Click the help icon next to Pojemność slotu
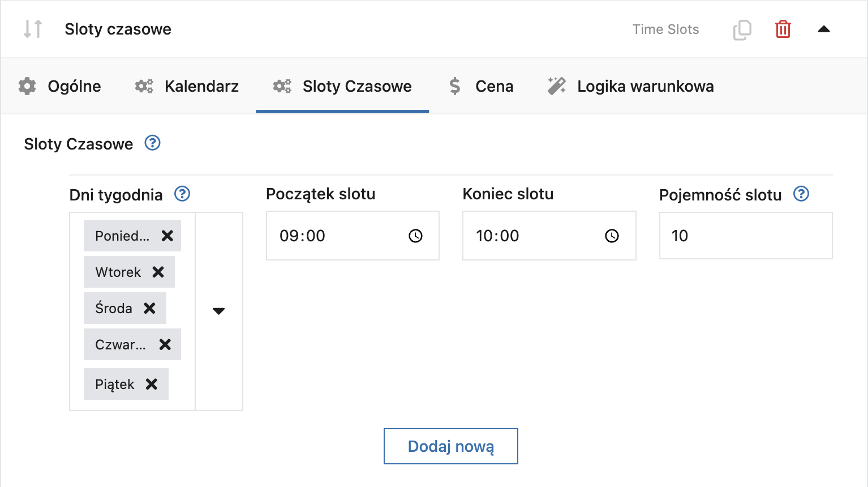The image size is (868, 487). pos(801,194)
